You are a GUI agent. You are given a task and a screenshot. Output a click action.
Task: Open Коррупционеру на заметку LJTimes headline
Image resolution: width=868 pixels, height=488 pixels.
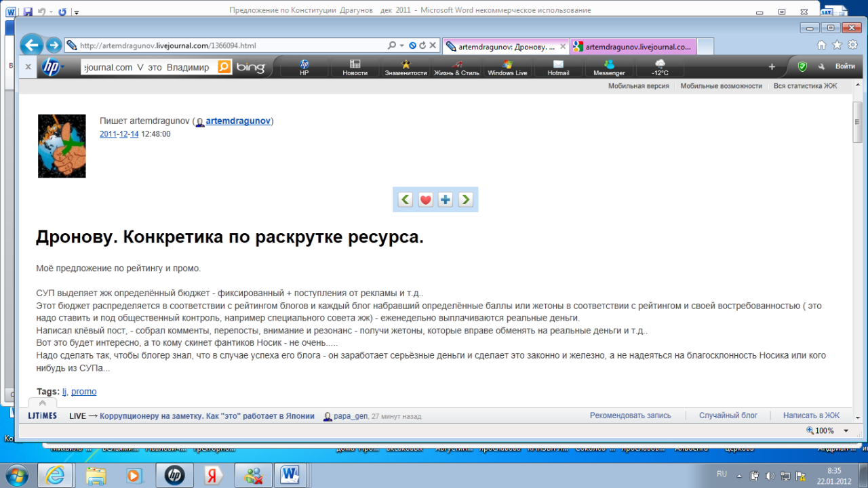pos(207,415)
